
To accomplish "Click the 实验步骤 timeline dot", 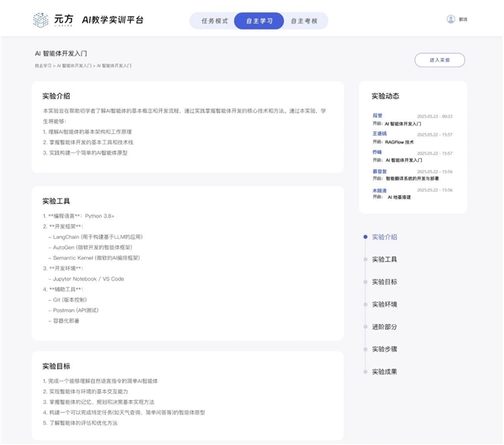I will tap(365, 350).
